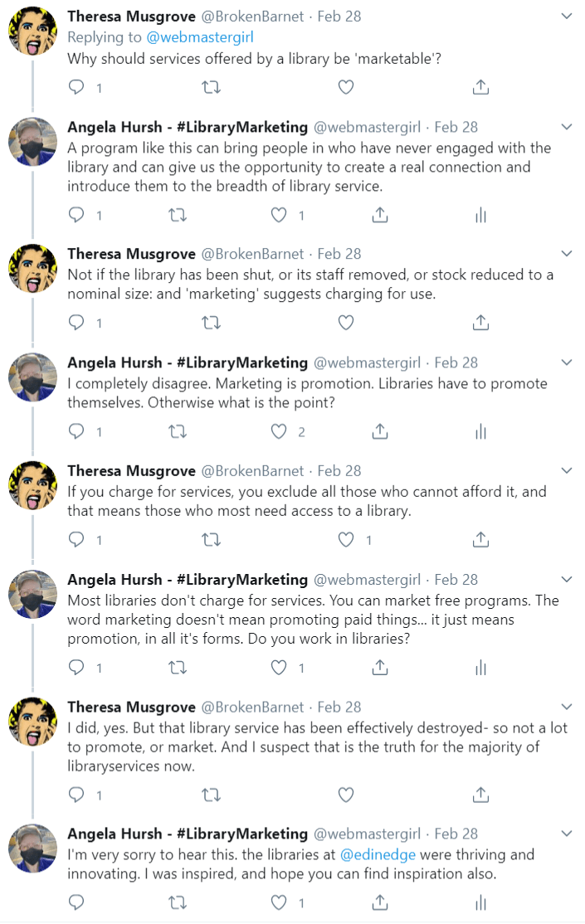The width and height of the screenshot is (585, 924).
Task: Open Angela Hursh - #LibraryMarketing profile name
Action: (x=188, y=127)
